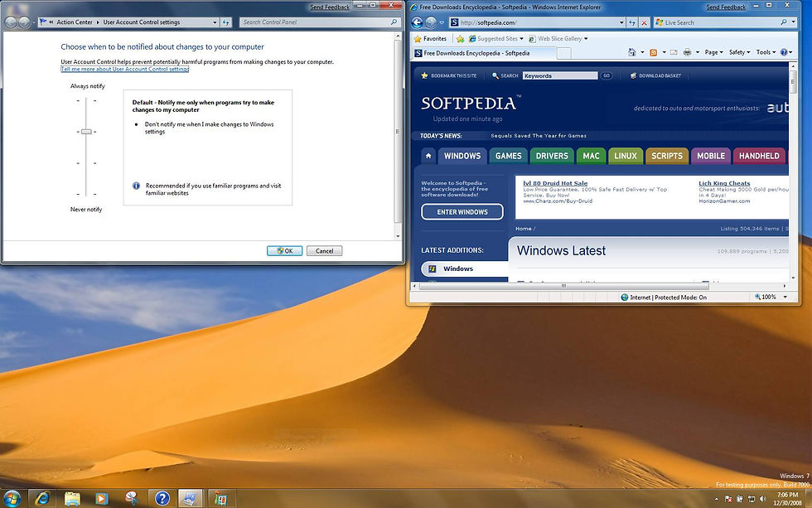The width and height of the screenshot is (812, 508).
Task: Click the Bookmark This Site star icon
Action: pos(424,75)
